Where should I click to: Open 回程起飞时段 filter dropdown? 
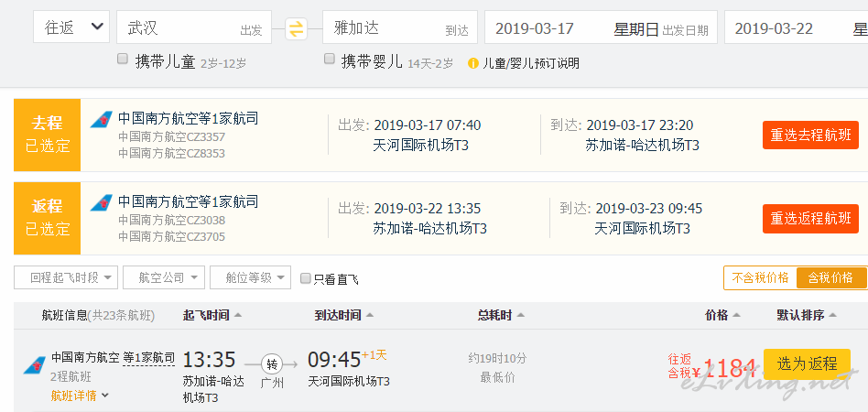pyautogui.click(x=66, y=277)
